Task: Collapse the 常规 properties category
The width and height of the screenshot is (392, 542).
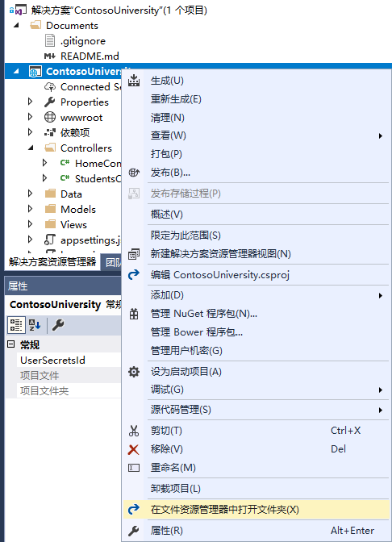Action: coord(11,344)
